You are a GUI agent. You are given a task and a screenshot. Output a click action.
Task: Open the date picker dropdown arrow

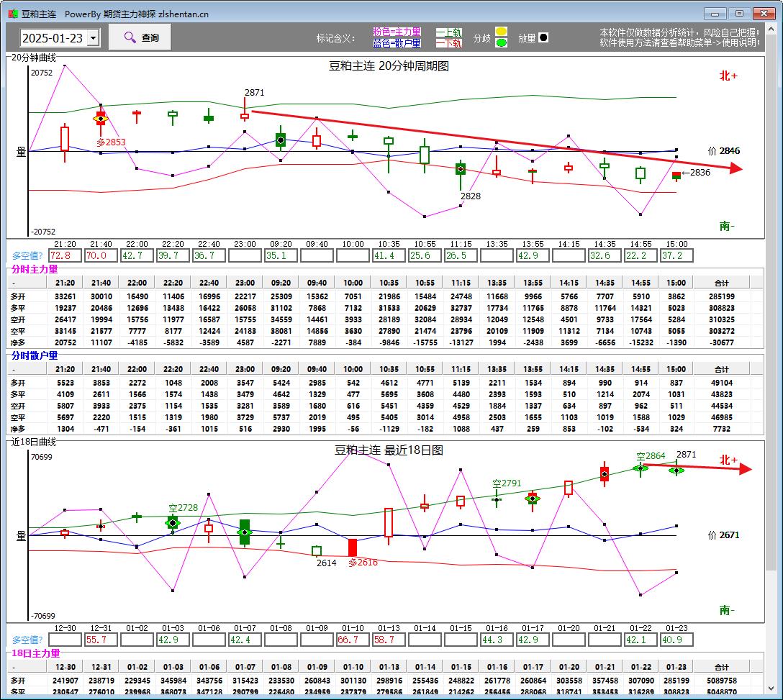93,38
